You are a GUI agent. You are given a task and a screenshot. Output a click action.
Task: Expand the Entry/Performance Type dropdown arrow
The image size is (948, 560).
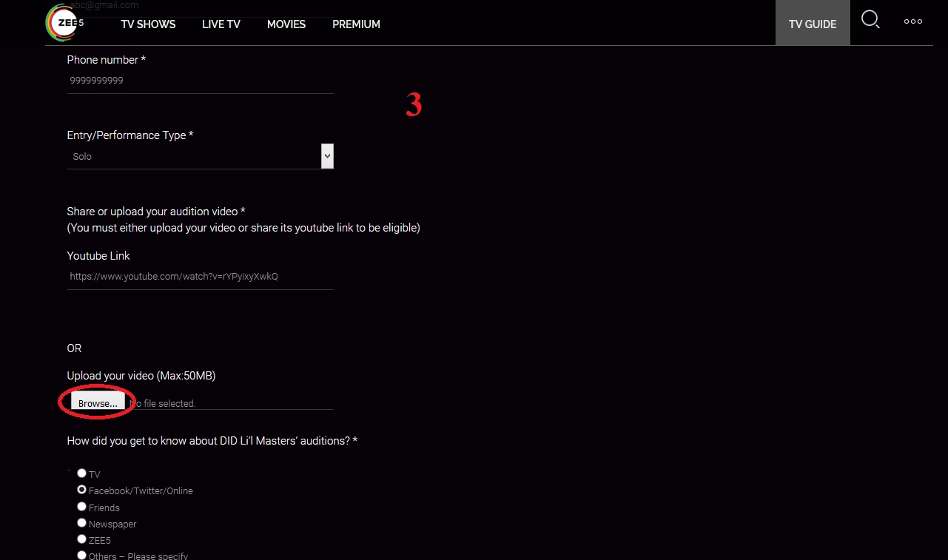(x=327, y=156)
